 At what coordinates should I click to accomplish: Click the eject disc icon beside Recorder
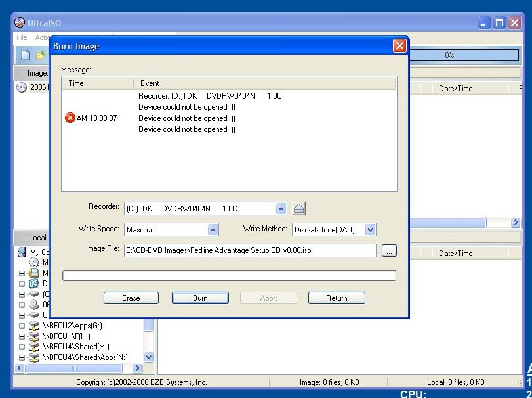(x=298, y=208)
